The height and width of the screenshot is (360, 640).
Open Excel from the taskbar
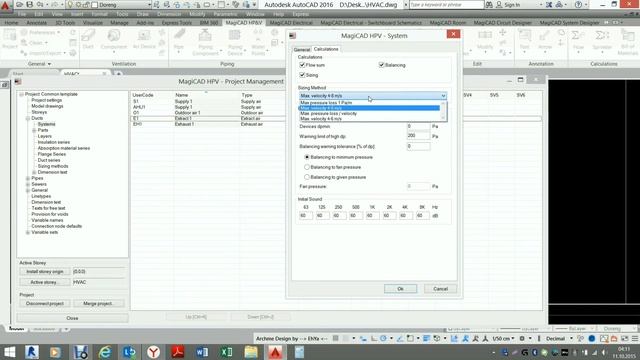227,352
